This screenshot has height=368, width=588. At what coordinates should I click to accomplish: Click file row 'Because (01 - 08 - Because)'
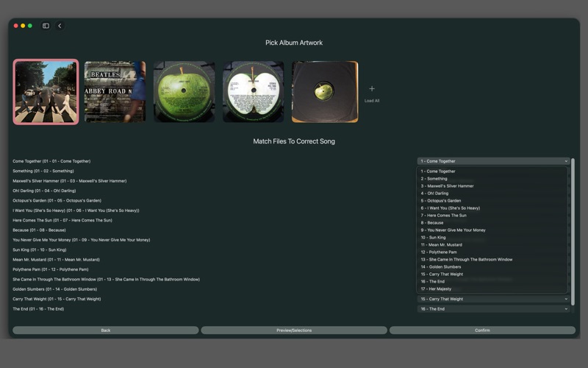[x=39, y=230]
